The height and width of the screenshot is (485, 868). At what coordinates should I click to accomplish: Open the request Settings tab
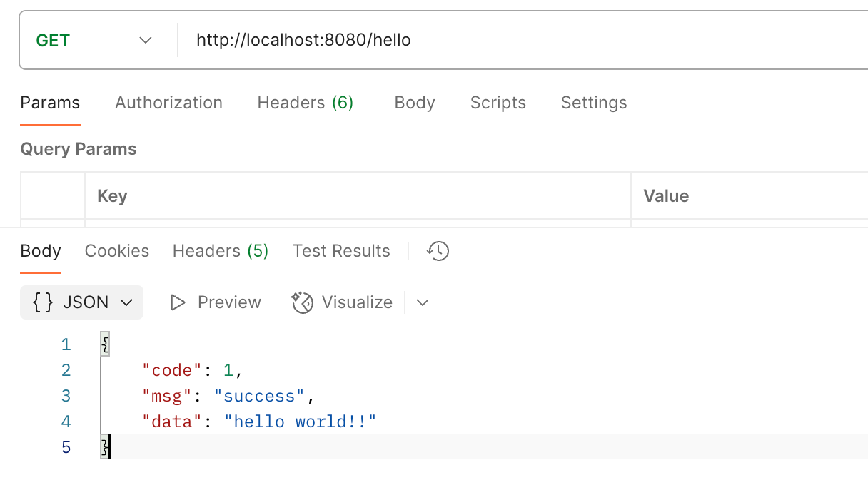coord(593,103)
